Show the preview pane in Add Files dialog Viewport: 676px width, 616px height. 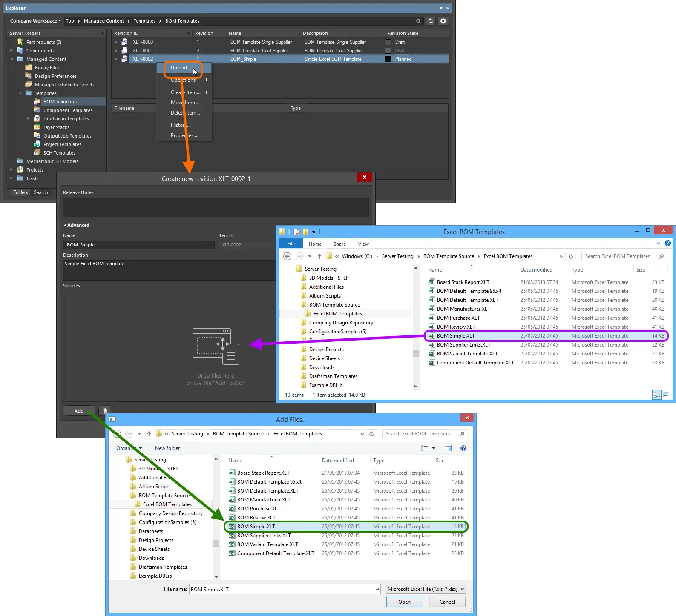(448, 448)
